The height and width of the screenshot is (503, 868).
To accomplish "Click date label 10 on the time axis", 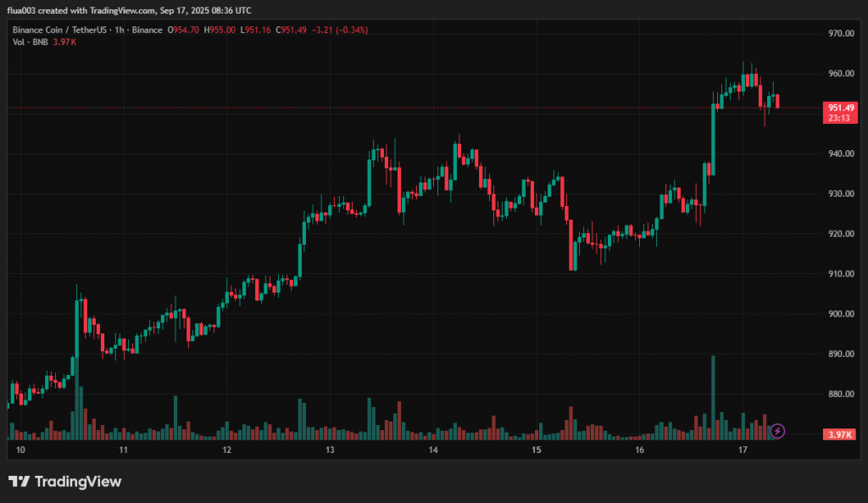I will [20, 450].
